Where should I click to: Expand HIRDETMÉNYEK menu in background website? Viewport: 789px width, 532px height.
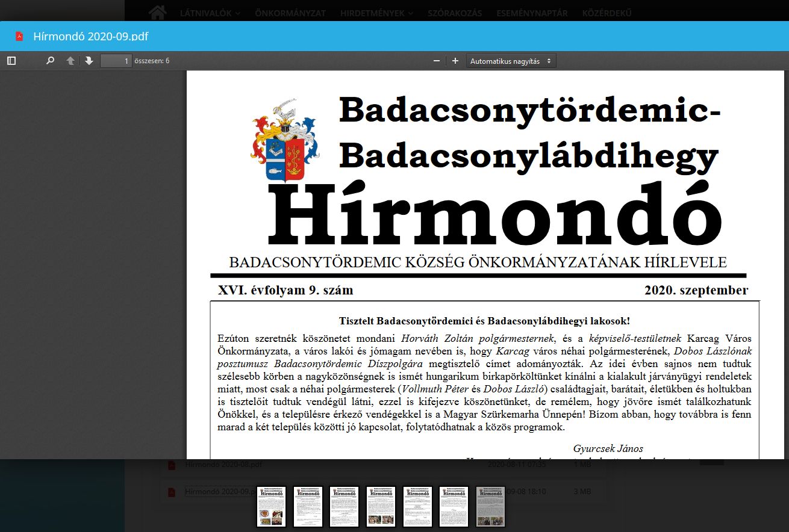(376, 13)
